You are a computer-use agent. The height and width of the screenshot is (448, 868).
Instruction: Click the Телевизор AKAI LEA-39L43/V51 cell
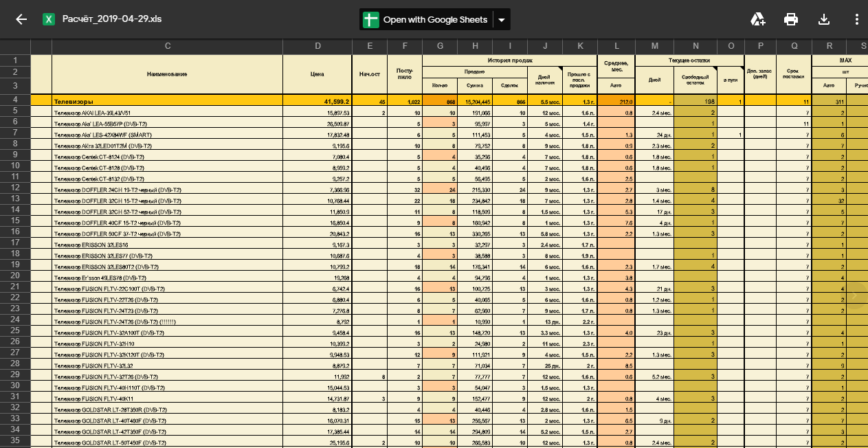(167, 113)
